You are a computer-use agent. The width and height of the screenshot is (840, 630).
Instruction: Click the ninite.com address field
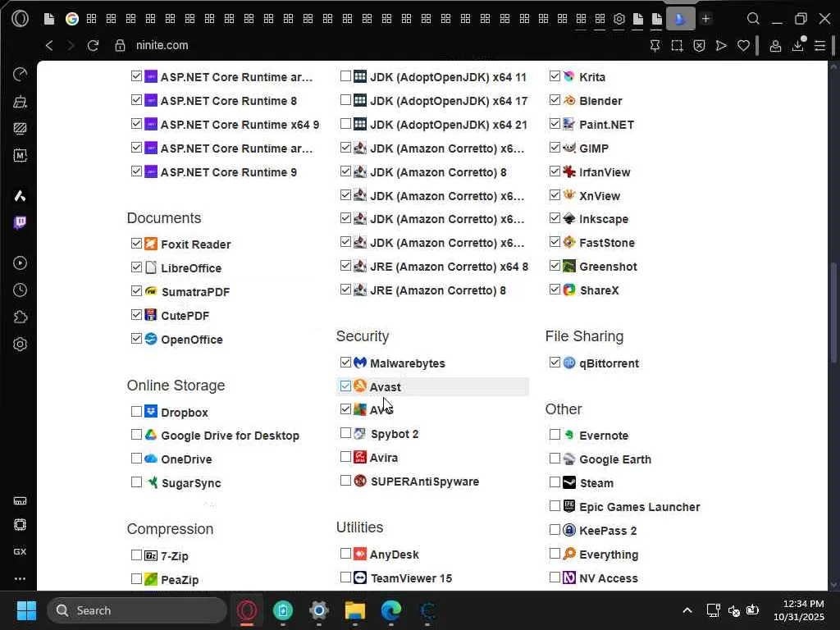tap(162, 46)
